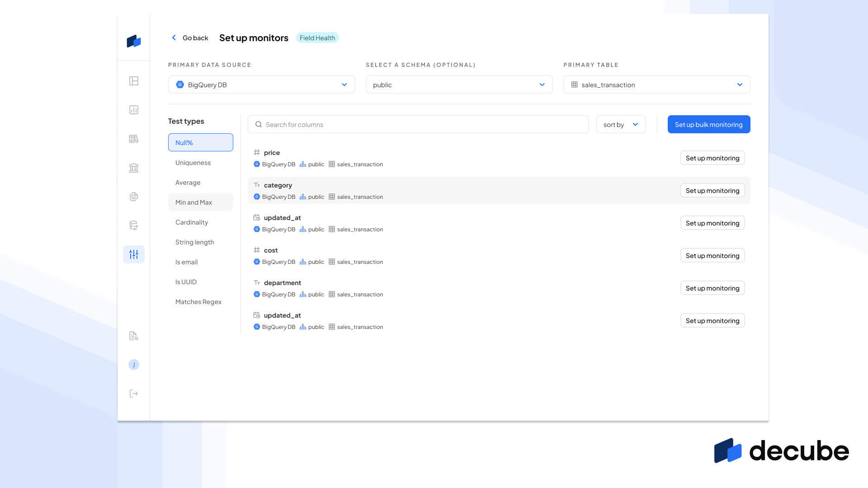Select the Uniqueness test type
This screenshot has height=488, width=868.
tap(201, 162)
